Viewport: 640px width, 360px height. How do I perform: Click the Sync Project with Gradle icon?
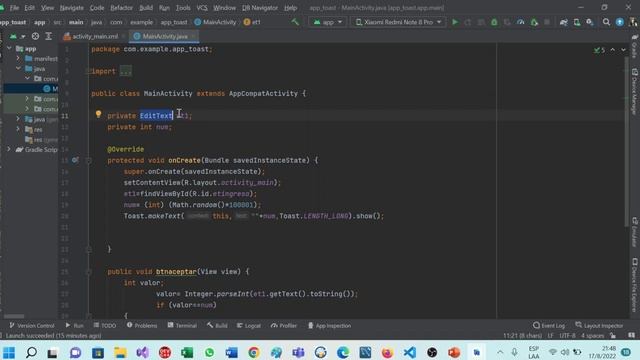pos(564,22)
